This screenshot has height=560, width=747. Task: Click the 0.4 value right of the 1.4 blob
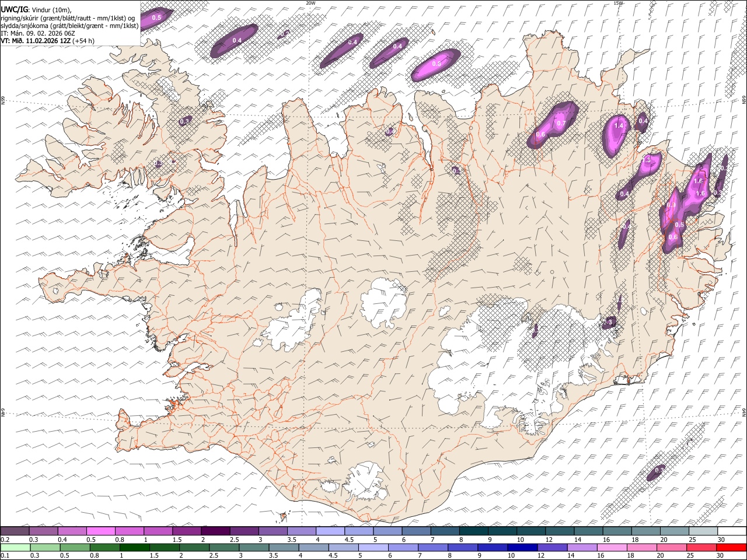[643, 121]
